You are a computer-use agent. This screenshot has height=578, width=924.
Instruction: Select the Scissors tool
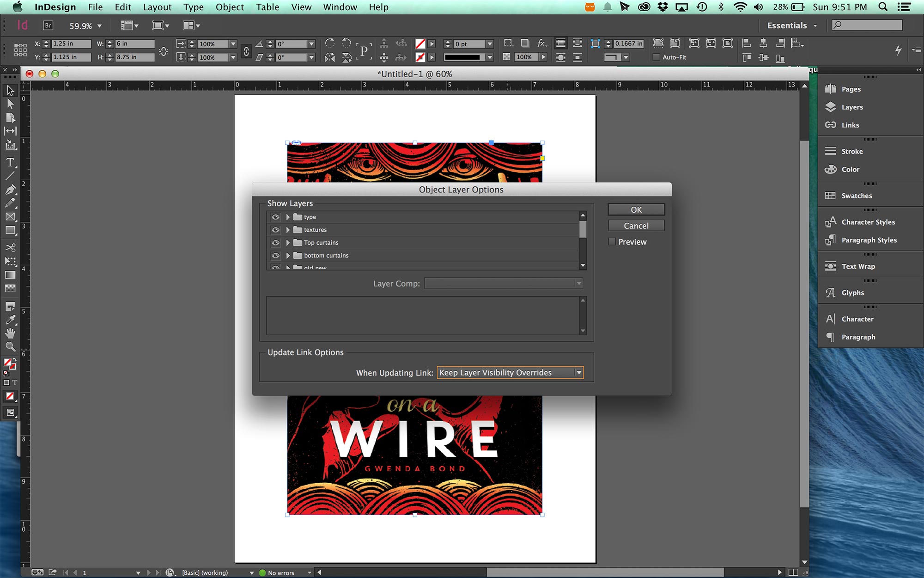point(10,247)
